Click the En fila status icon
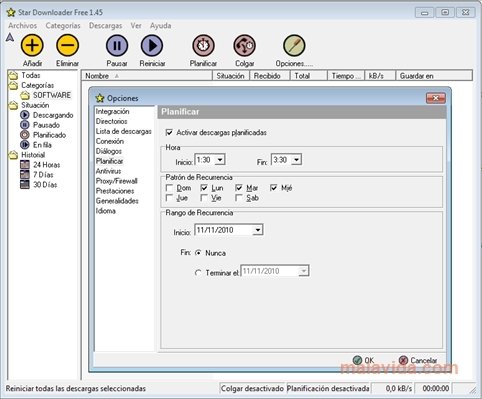Image resolution: width=482 pixels, height=399 pixels. click(25, 145)
